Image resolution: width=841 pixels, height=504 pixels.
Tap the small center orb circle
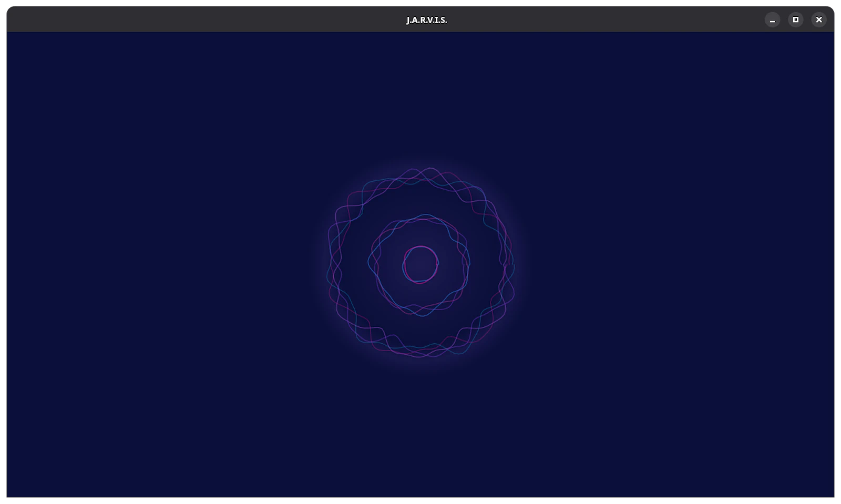coord(420,264)
